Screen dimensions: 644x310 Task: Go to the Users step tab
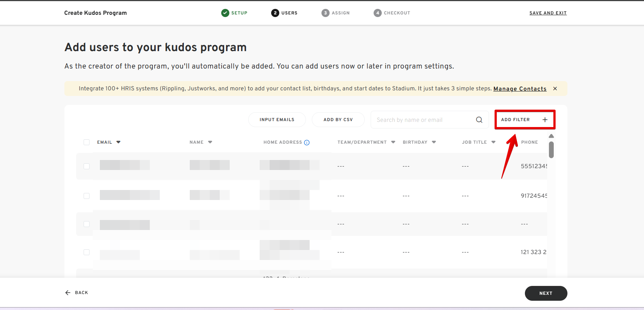coord(284,13)
